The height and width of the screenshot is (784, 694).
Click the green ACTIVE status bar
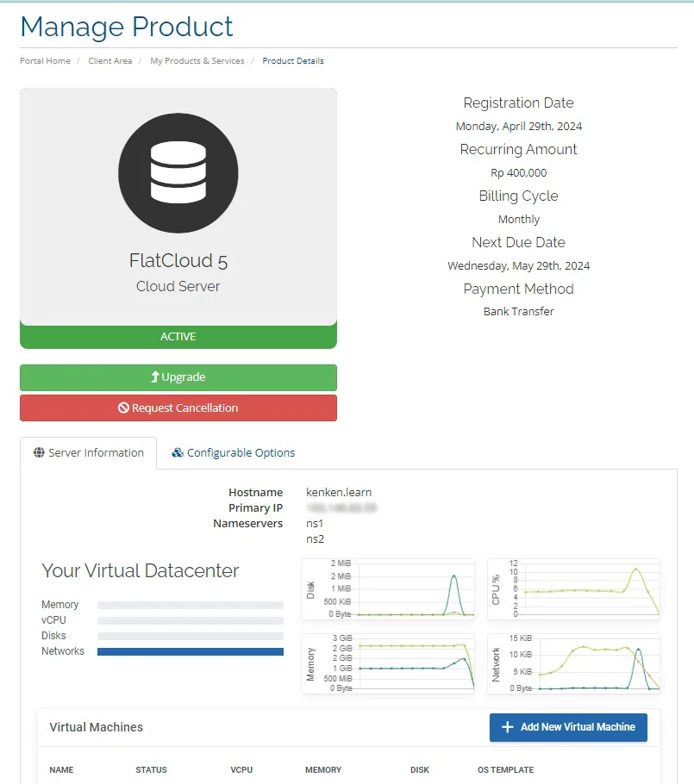point(178,337)
